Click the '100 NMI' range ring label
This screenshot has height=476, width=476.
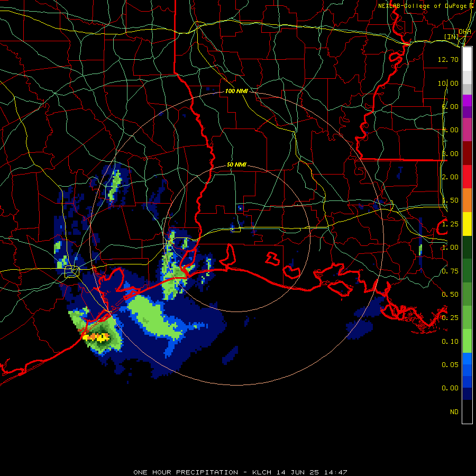pyautogui.click(x=236, y=91)
